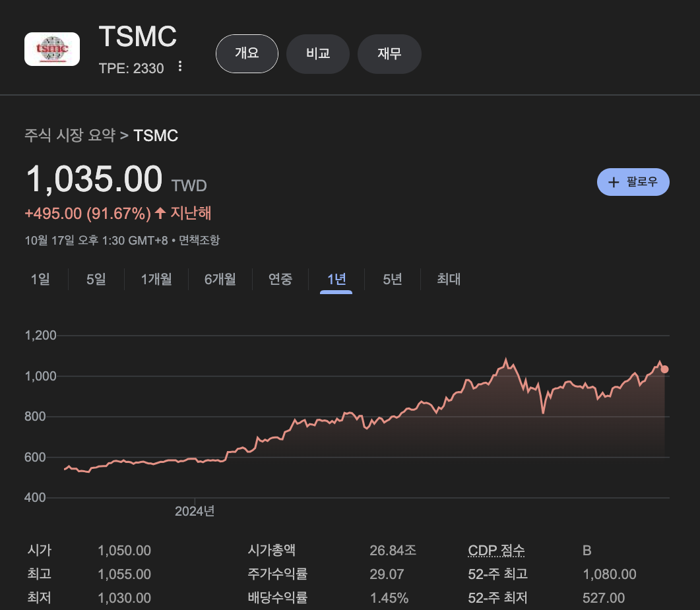This screenshot has height=610, width=700.
Task: Click the 주식 시장 요약 breadcrumb link
Action: point(70,135)
